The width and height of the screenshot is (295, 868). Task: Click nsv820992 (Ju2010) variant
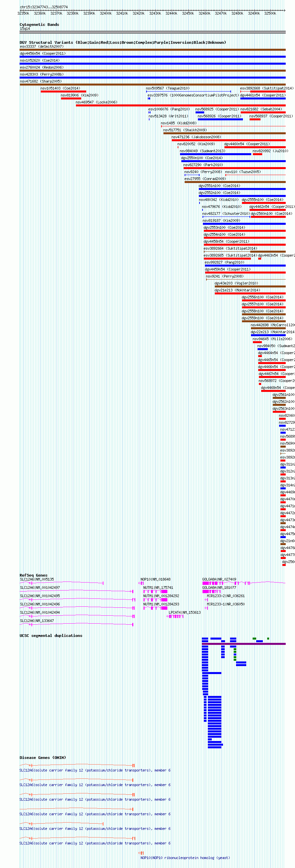(257, 154)
